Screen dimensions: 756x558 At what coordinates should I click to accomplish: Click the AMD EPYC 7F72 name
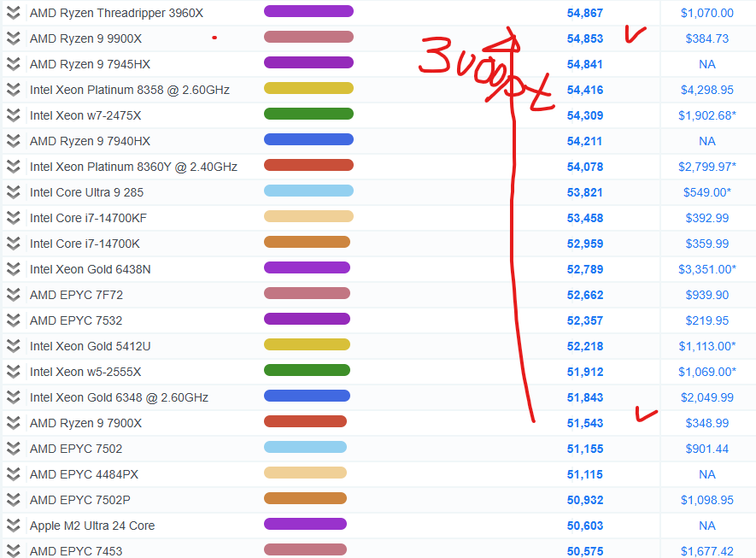click(x=76, y=295)
